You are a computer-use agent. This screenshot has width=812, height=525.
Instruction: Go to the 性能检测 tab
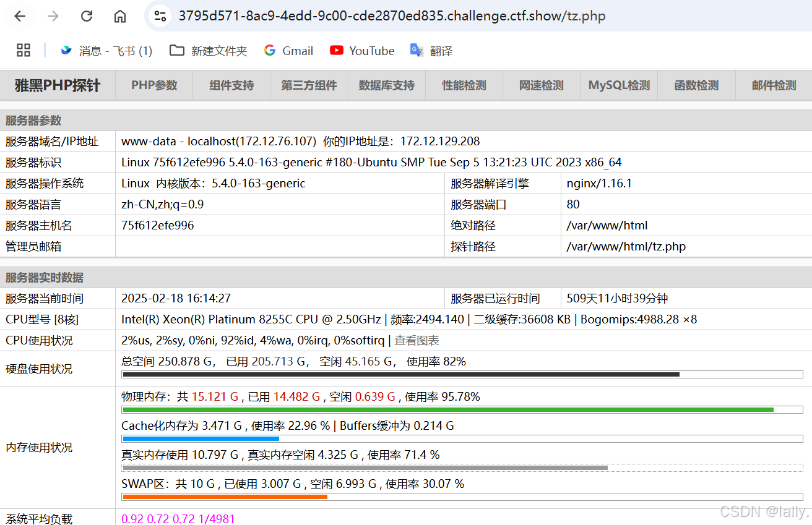pos(464,85)
